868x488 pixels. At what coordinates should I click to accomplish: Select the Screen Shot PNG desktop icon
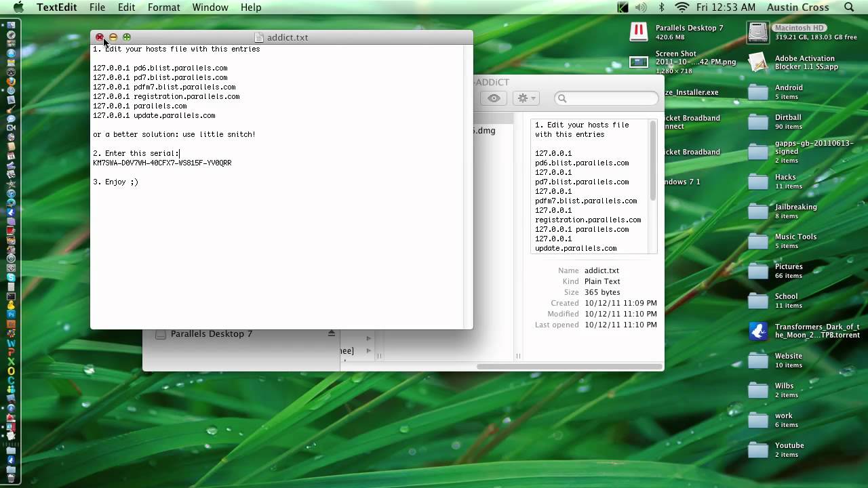pyautogui.click(x=639, y=62)
